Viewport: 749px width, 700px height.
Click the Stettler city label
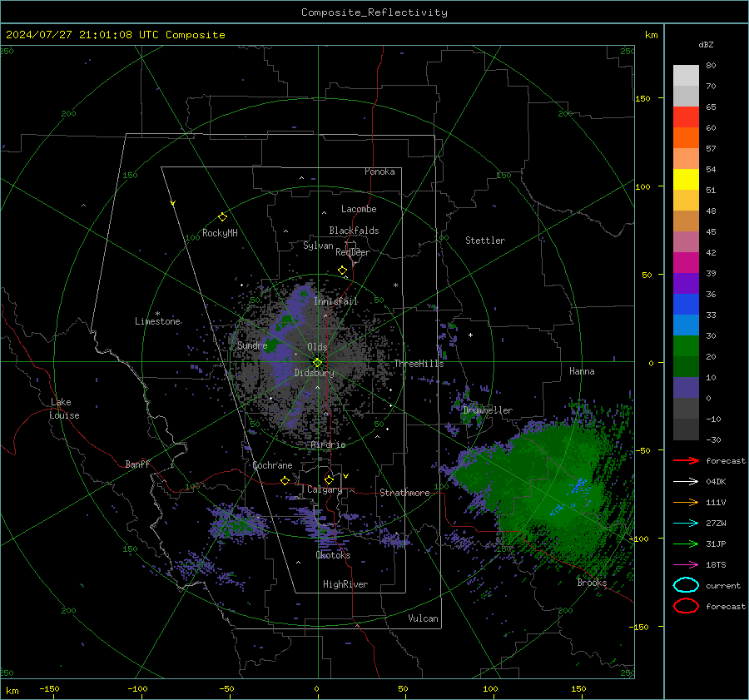(485, 241)
